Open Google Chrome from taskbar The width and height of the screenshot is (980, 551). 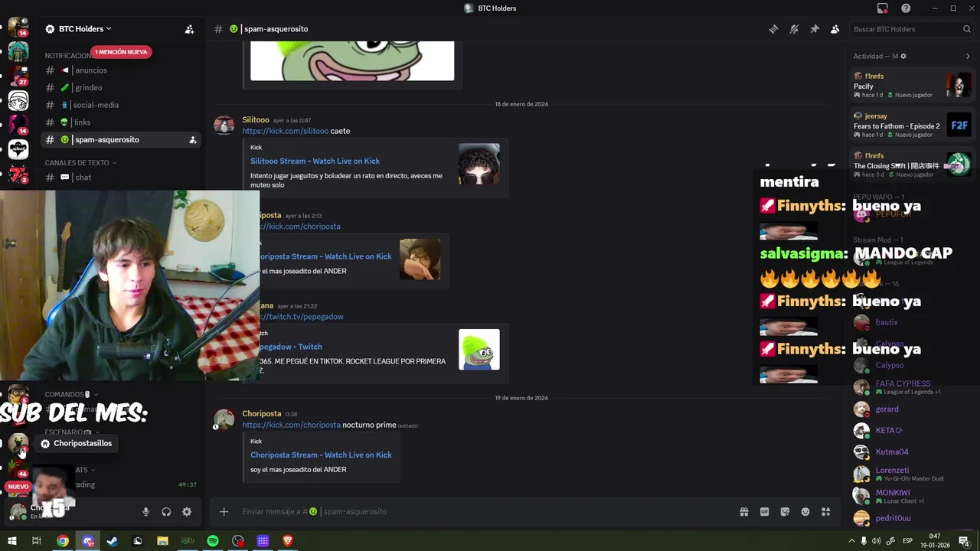[63, 541]
